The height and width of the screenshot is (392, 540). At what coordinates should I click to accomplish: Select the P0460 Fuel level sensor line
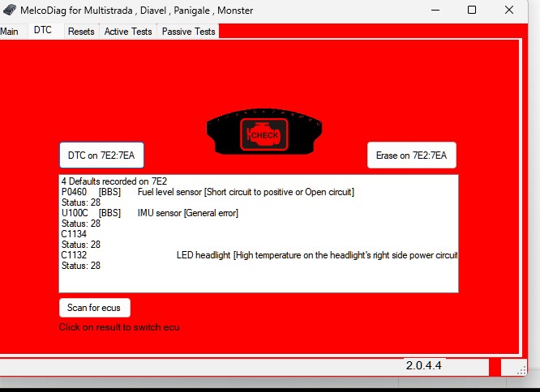coord(208,192)
